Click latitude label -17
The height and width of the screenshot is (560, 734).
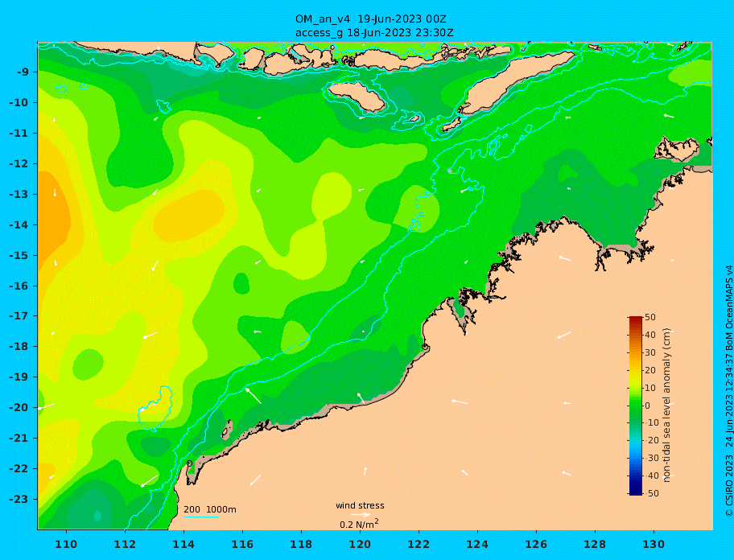point(19,316)
